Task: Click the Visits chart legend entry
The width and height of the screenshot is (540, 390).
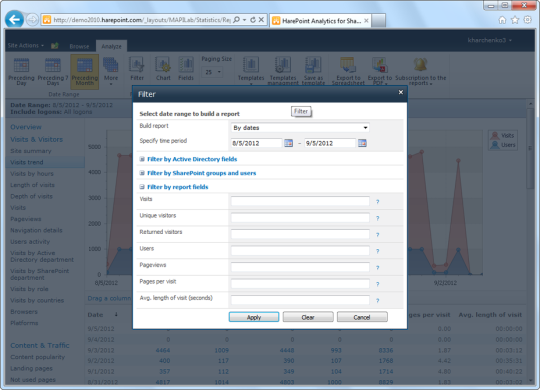Action: coord(503,135)
